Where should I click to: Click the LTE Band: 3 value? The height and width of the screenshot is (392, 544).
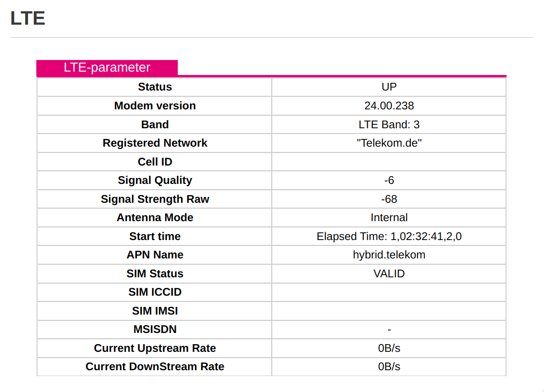pos(389,124)
